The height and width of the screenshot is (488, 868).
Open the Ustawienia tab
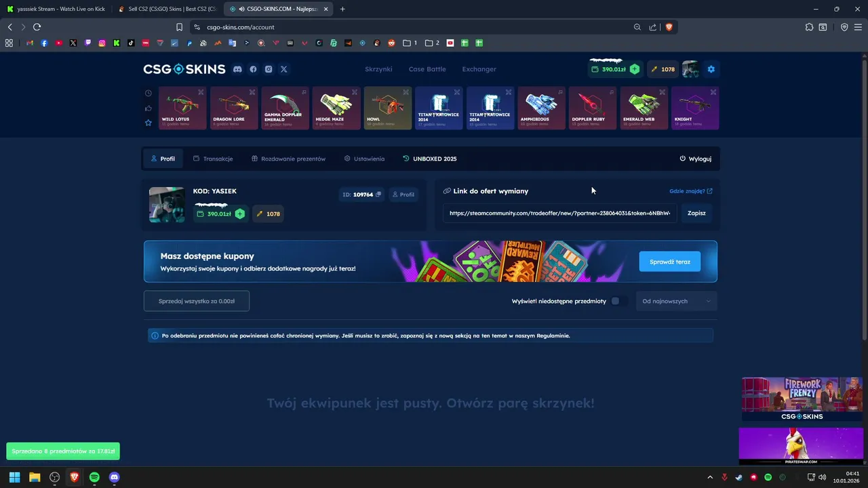coord(364,159)
